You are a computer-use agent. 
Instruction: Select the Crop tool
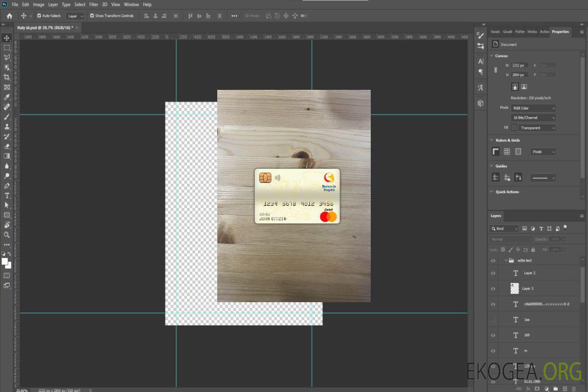tap(7, 77)
